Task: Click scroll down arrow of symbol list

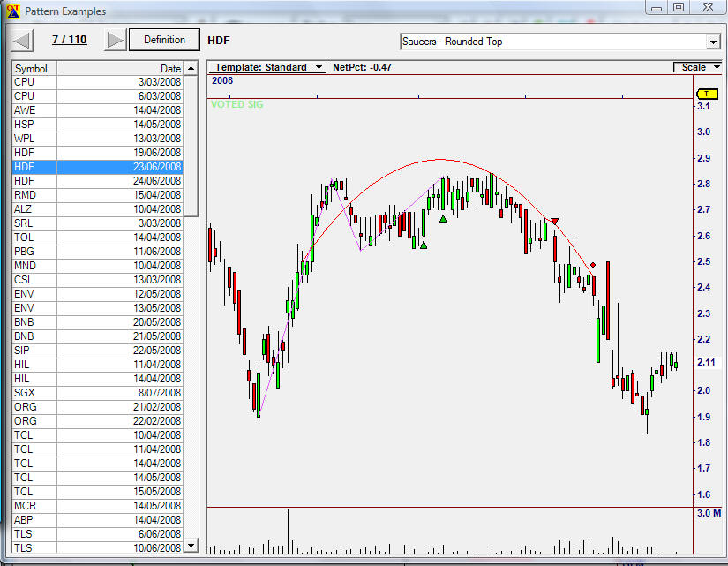Action: coord(191,545)
